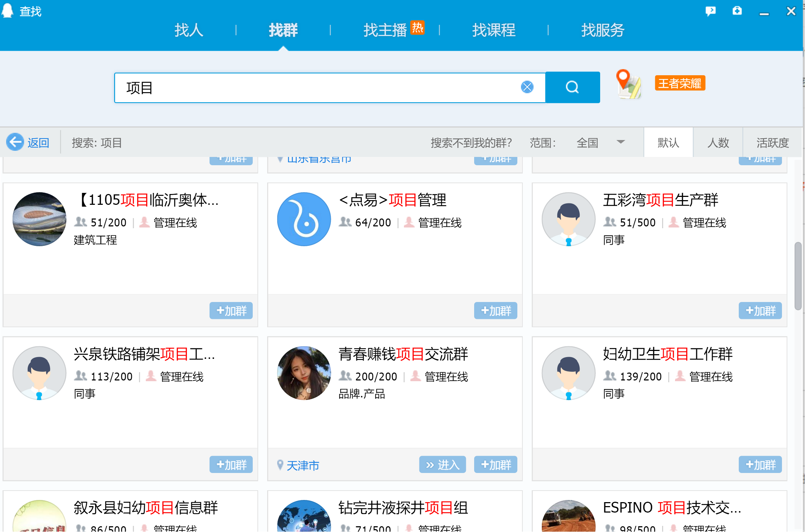
Task: Expand the 范围 region dropdown showing 全国
Action: pos(601,142)
